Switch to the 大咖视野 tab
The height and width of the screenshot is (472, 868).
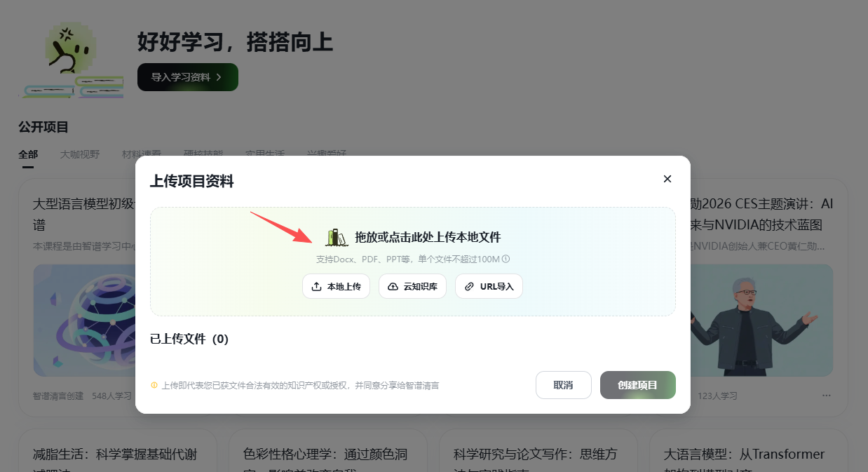tap(80, 154)
